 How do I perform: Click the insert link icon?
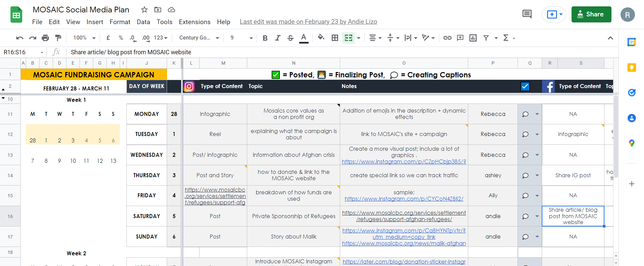click(x=447, y=38)
